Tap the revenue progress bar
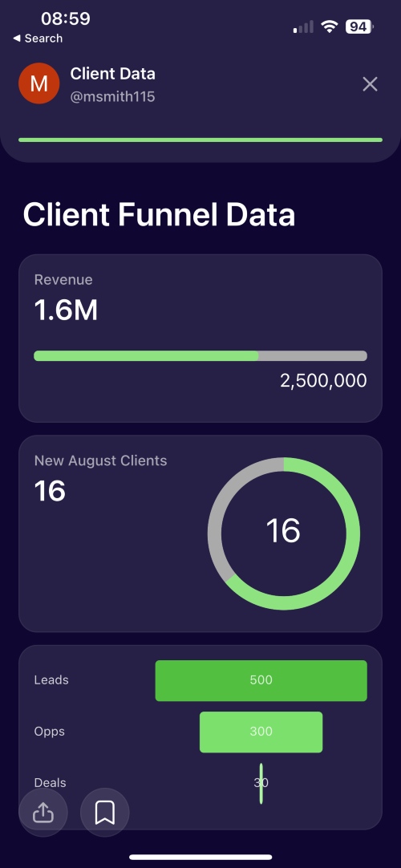This screenshot has height=868, width=401. tap(200, 356)
